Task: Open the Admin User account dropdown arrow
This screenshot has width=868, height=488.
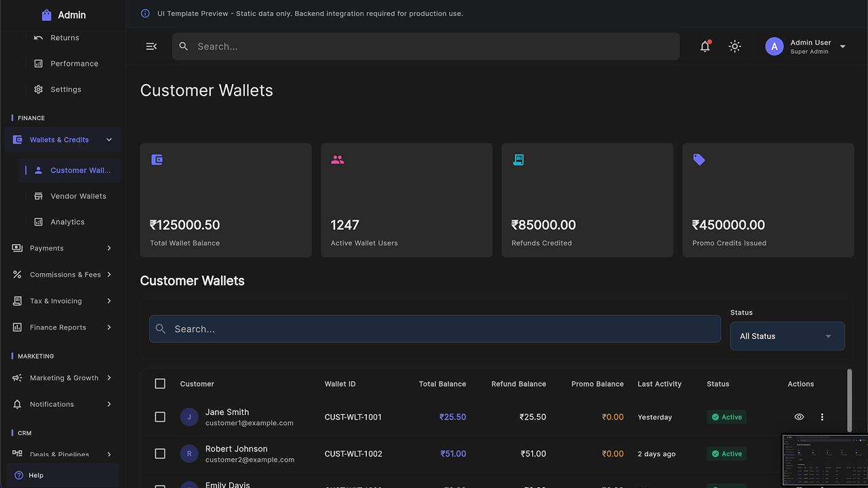Action: coord(843,46)
